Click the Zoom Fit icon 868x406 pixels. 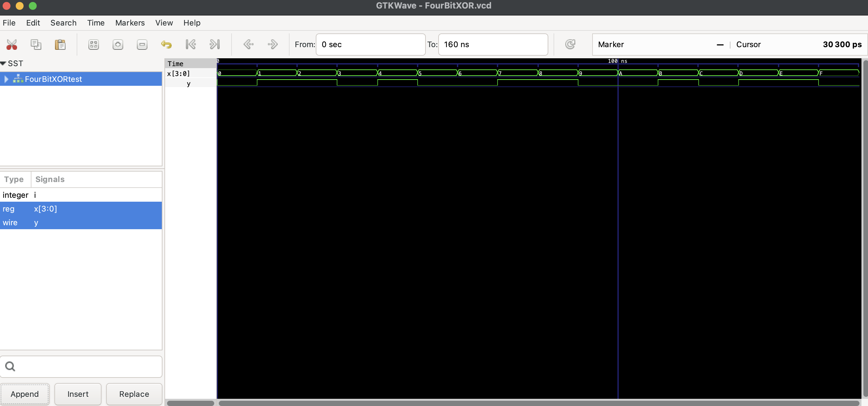pos(93,44)
